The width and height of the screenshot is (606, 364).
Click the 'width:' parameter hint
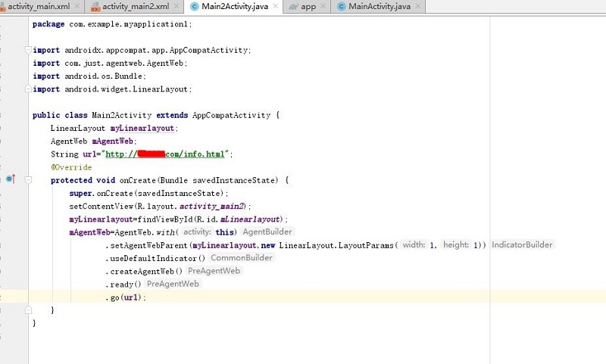(x=414, y=244)
